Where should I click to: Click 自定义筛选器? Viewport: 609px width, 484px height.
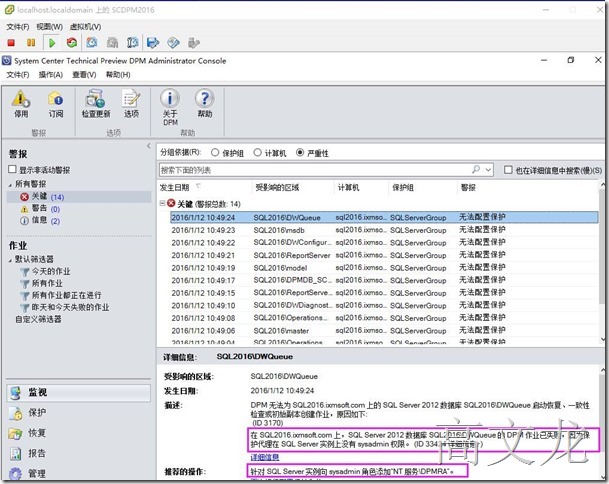coord(38,319)
